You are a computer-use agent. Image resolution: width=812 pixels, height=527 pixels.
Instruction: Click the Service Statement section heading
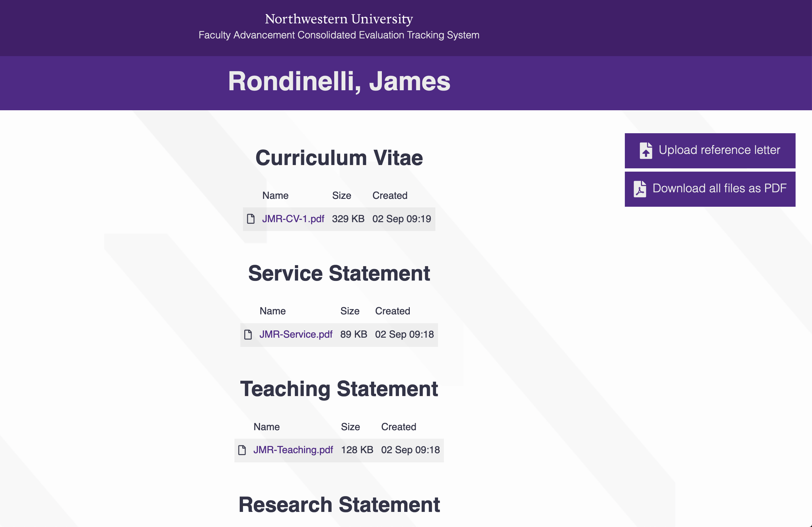pos(339,273)
